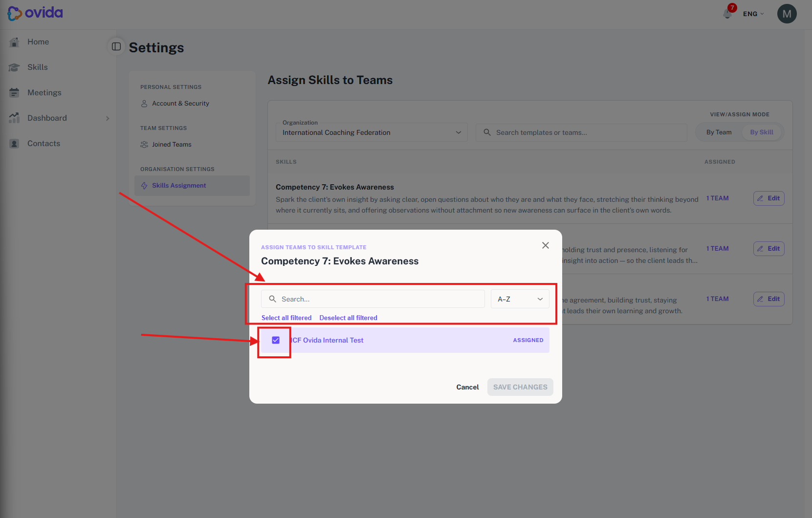
Task: Click the Account & Security user icon
Action: [144, 104]
